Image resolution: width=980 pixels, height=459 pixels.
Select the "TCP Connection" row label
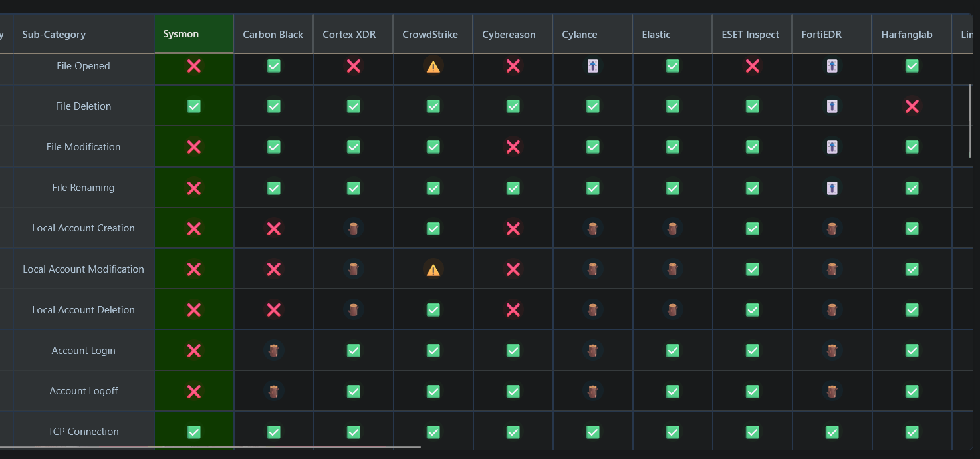point(84,432)
